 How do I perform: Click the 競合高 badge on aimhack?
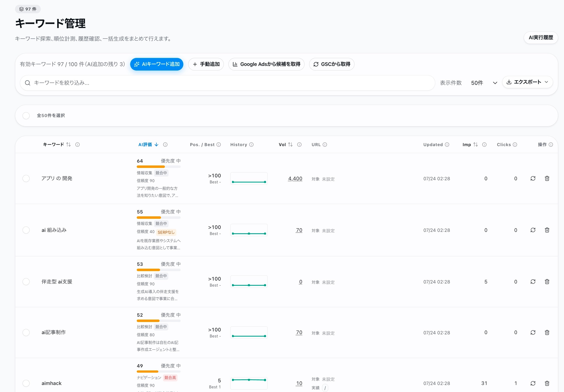[170, 377]
